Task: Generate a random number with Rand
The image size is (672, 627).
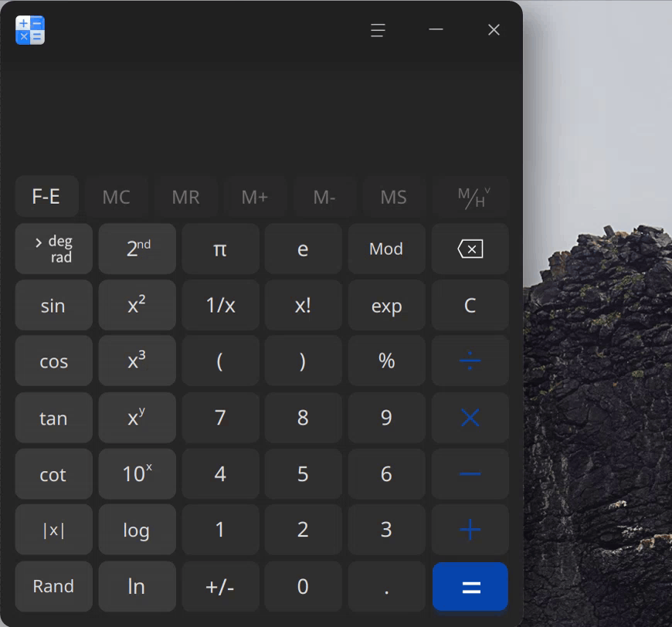Action: (x=53, y=586)
